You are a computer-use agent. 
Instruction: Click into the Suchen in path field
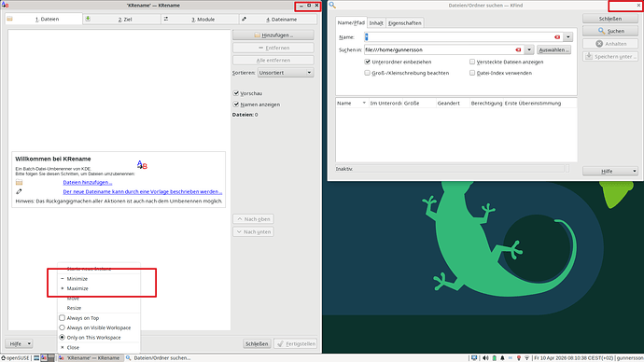(x=443, y=49)
